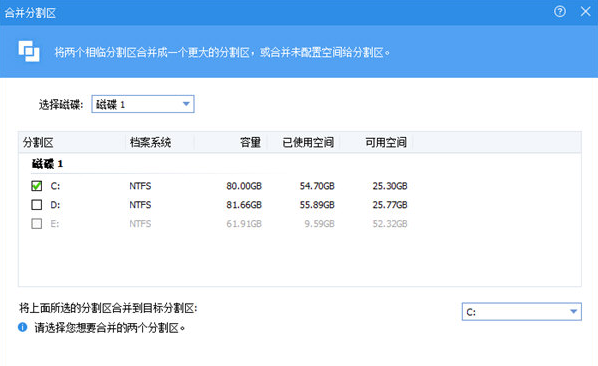Click the 容量 column header
The width and height of the screenshot is (598, 366).
click(251, 143)
